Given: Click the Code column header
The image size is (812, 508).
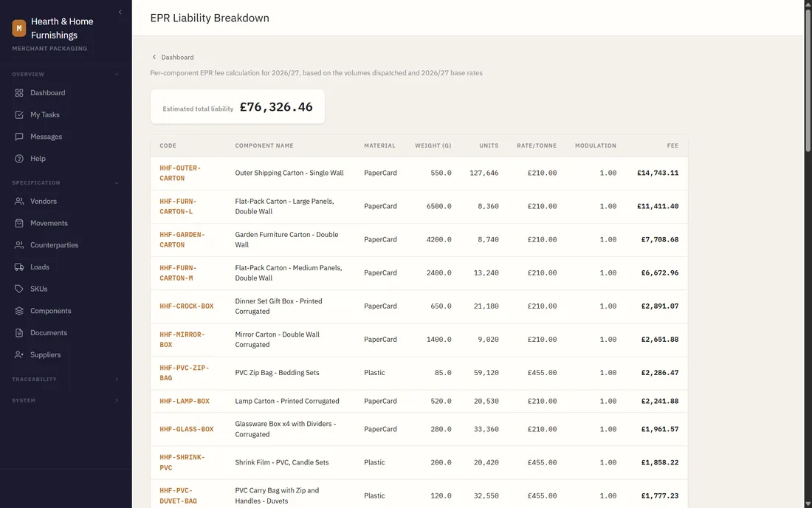Looking at the screenshot, I should click(168, 145).
